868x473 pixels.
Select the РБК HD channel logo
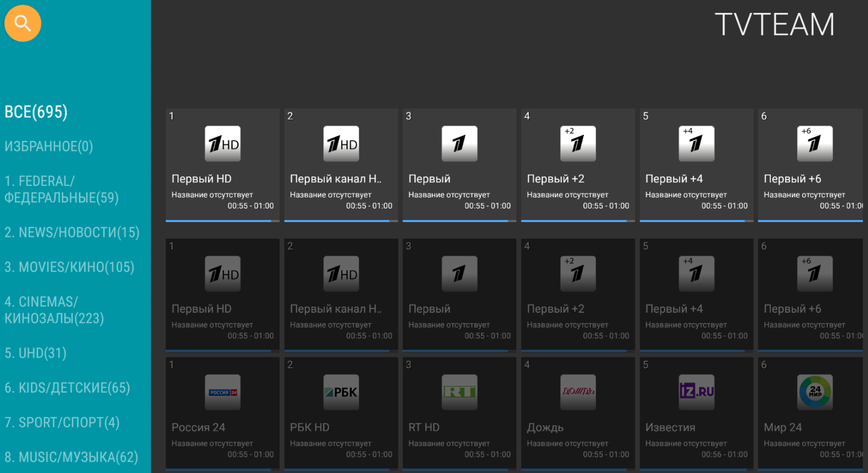pyautogui.click(x=341, y=392)
